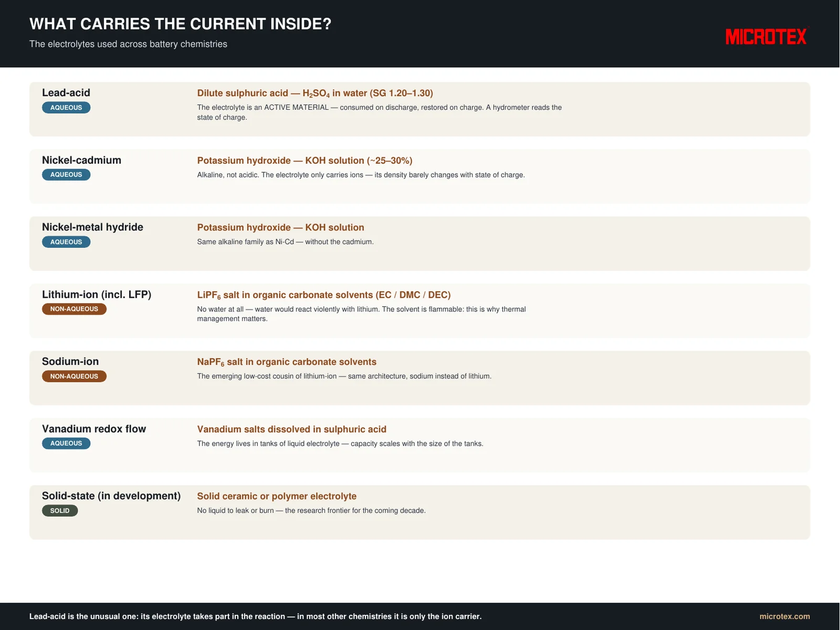Click the Dilute sulphuric acid heading
The image size is (840, 630).
(315, 93)
